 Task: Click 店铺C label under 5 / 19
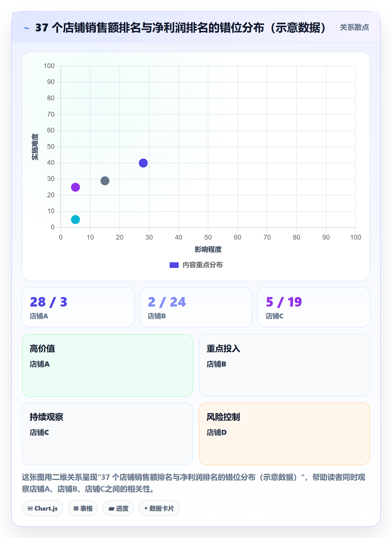(x=274, y=316)
